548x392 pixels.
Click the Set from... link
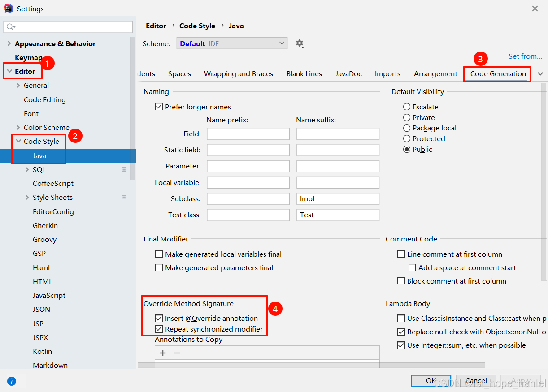tap(525, 56)
